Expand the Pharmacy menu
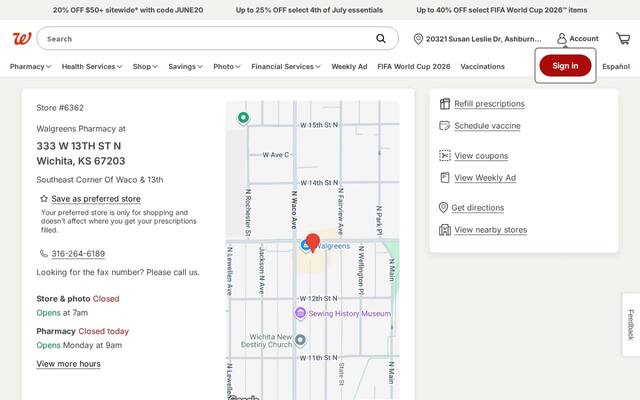640x400 pixels. pyautogui.click(x=30, y=67)
